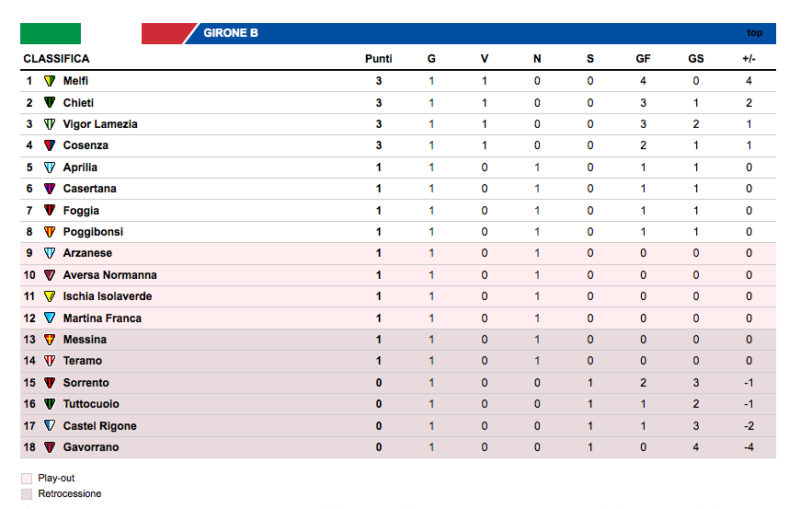Select the GIRONE B header tab
The width and height of the screenshot is (812, 509).
click(230, 33)
